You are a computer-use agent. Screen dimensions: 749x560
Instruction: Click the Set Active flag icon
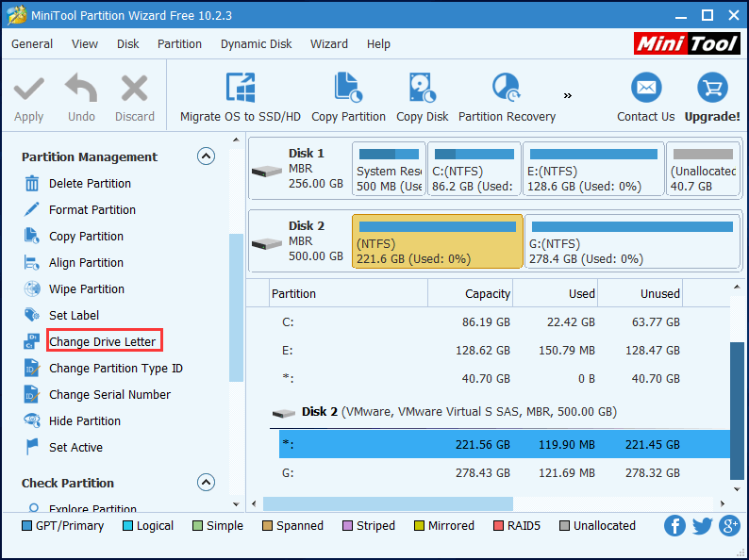[32, 447]
